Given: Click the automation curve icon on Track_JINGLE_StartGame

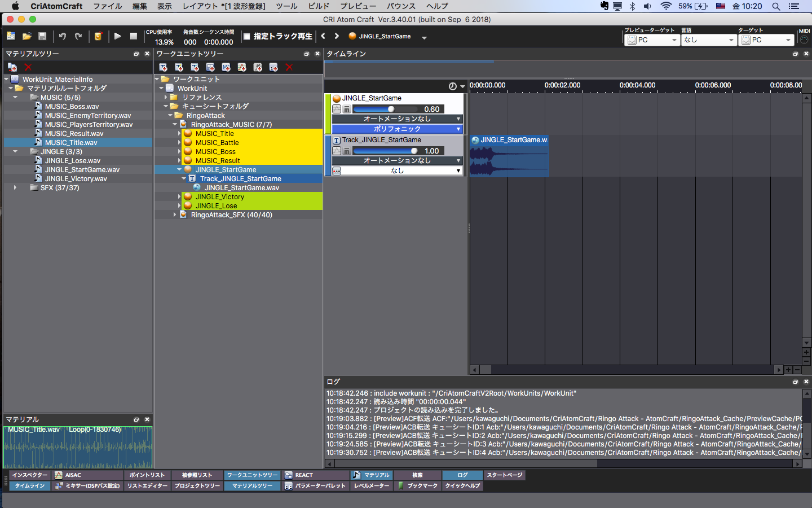Looking at the screenshot, I should [337, 151].
